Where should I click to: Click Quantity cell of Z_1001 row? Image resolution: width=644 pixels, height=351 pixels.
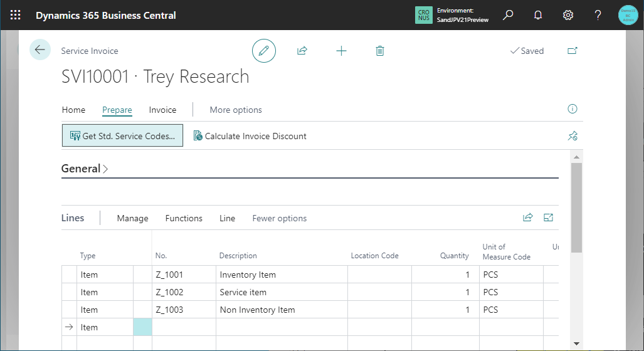click(x=445, y=275)
